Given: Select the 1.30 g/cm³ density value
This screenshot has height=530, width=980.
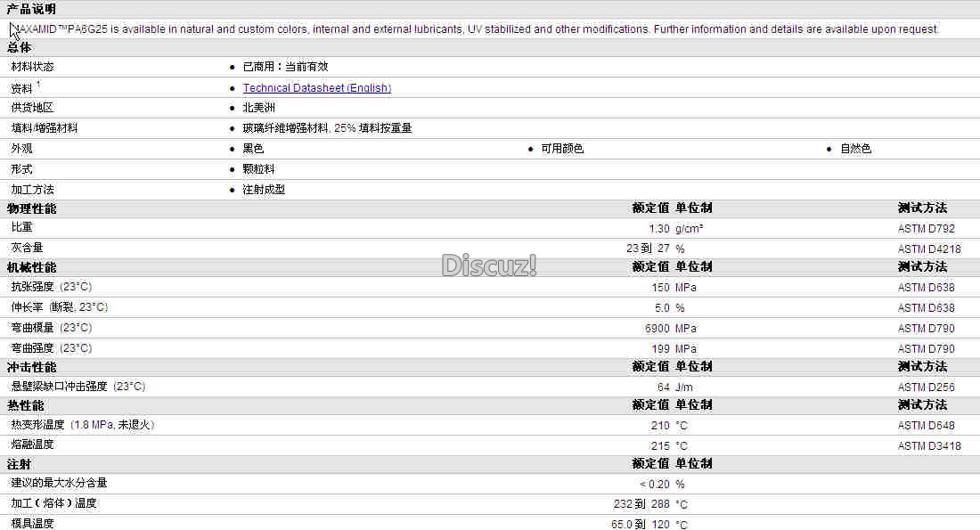Looking at the screenshot, I should click(676, 229).
